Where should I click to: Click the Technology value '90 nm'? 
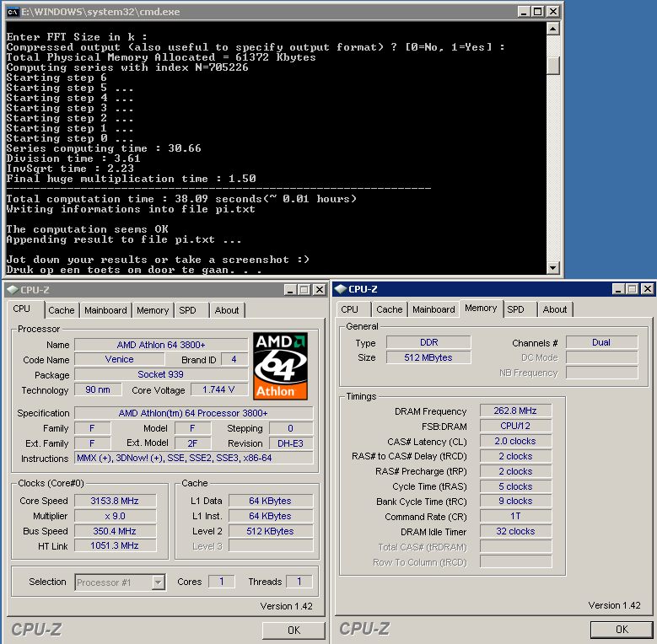pyautogui.click(x=98, y=389)
